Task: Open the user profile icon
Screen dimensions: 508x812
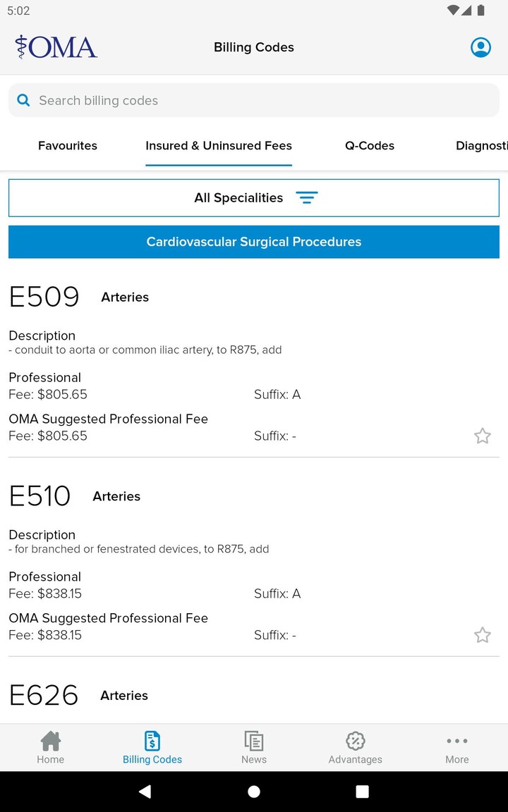Action: pos(480,47)
